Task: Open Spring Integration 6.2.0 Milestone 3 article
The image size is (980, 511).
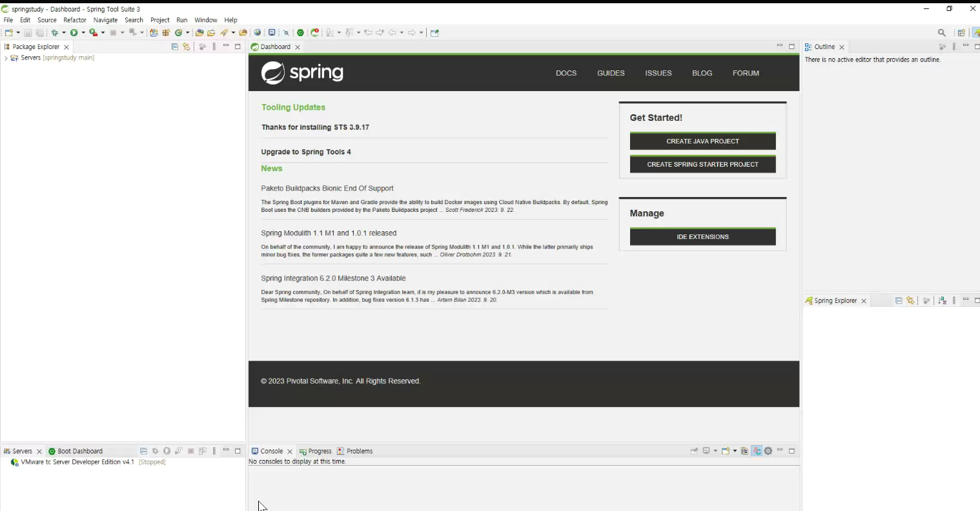Action: [x=333, y=278]
